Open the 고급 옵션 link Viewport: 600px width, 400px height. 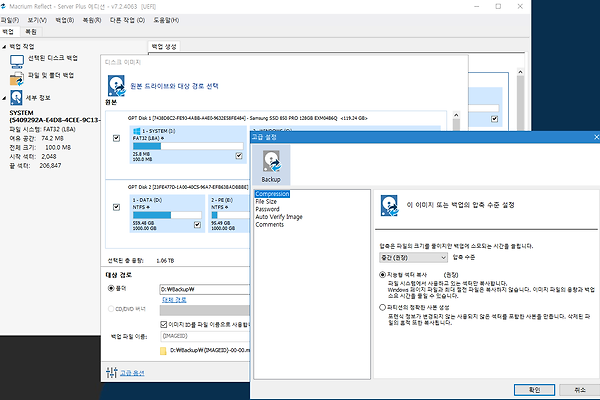(x=133, y=373)
